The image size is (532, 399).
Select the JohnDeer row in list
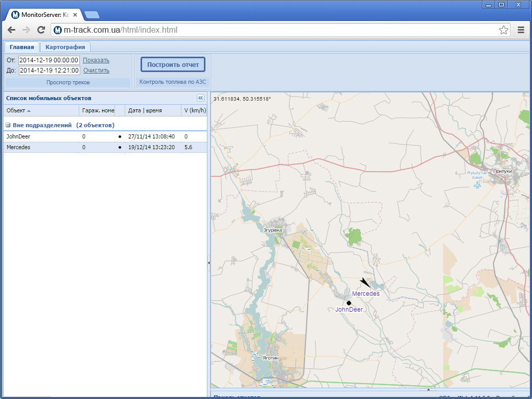(105, 136)
